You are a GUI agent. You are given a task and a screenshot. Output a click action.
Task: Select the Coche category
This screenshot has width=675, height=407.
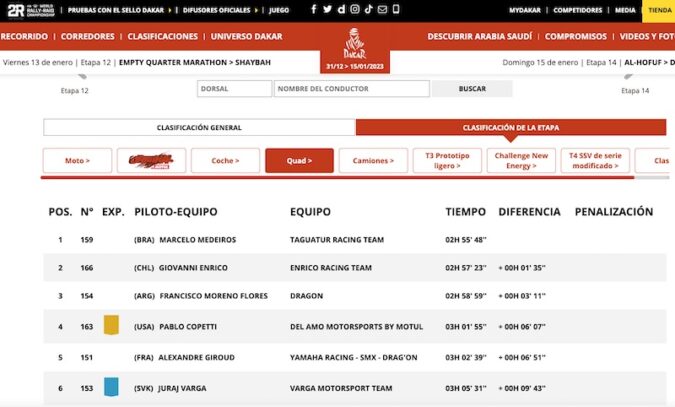(x=225, y=161)
